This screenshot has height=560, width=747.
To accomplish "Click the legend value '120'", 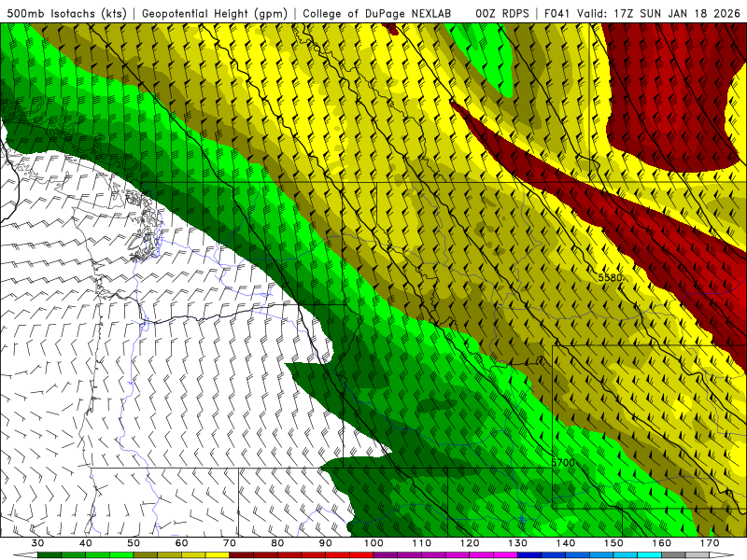I will 470,543.
